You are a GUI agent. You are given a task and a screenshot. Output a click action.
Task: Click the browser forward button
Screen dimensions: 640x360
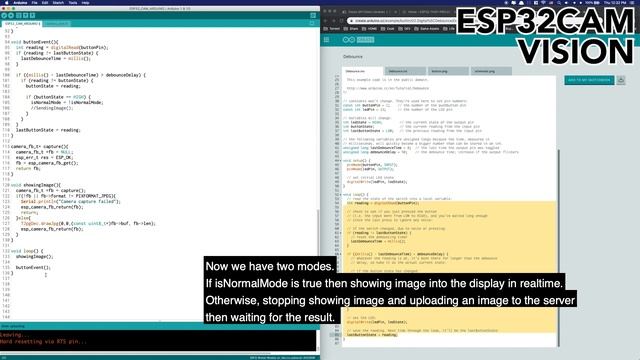coord(333,20)
